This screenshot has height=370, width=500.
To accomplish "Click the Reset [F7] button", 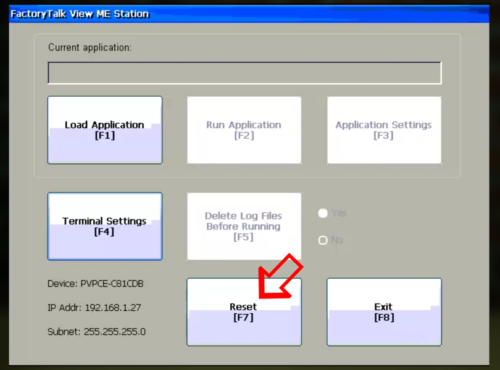I will pyautogui.click(x=244, y=312).
